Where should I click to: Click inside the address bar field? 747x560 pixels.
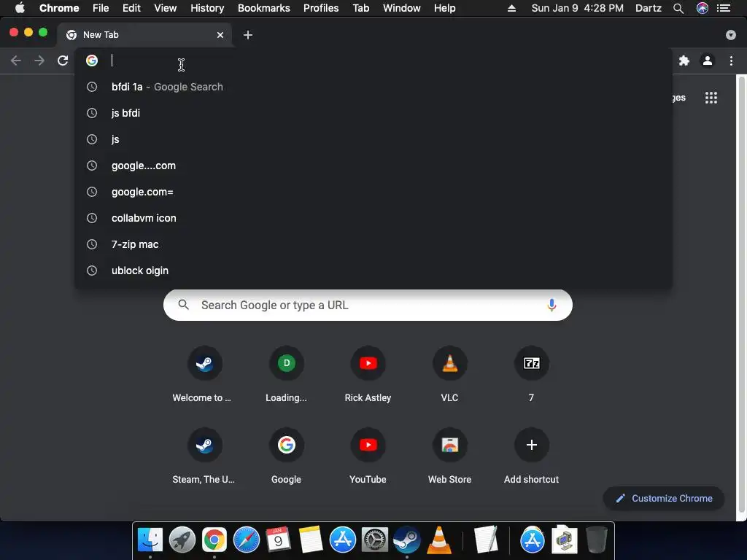pos(373,61)
